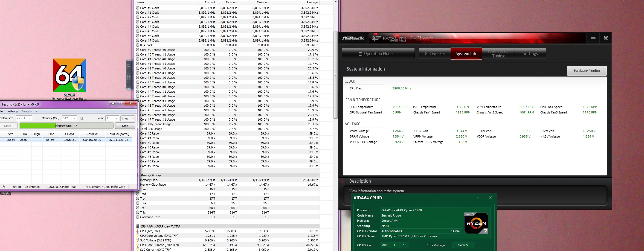Close the AIDA64 CPUID window
The height and width of the screenshot is (251, 644).
[491, 197]
